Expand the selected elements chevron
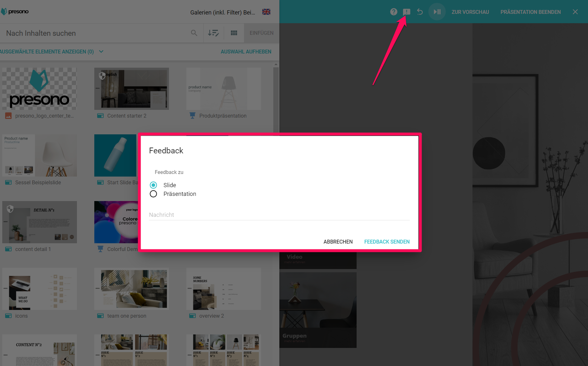The height and width of the screenshot is (366, 588). pos(101,52)
